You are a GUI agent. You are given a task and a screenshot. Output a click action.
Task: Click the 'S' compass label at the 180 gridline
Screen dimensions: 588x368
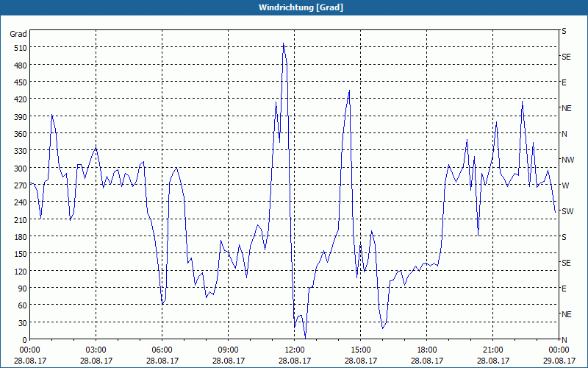(564, 237)
